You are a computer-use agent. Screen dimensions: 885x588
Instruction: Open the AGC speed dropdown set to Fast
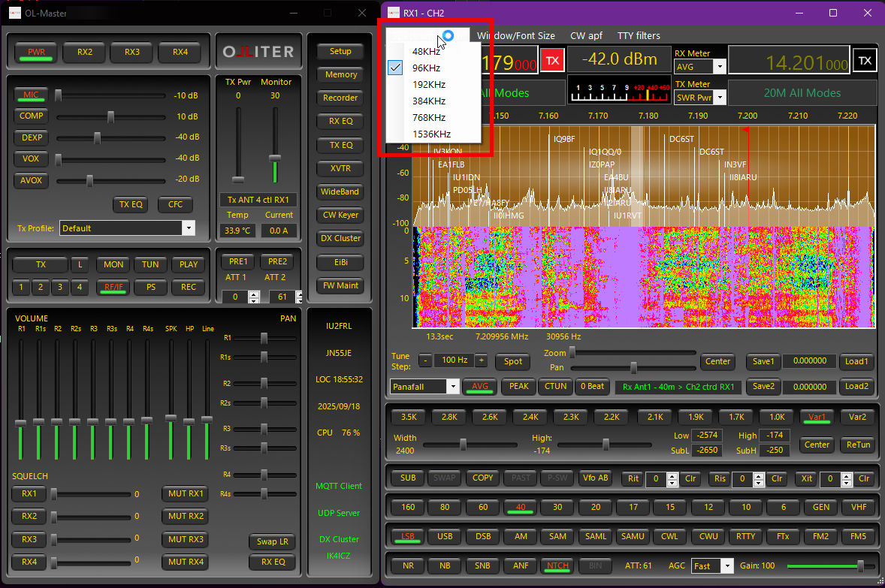tap(712, 565)
